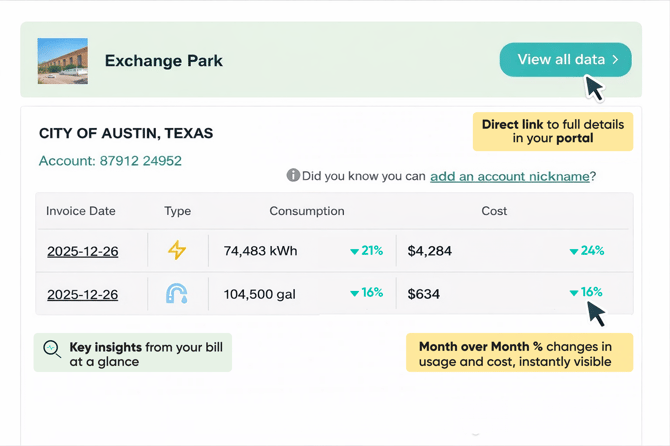
Task: Click the magnifying glass Key insights icon
Action: click(52, 351)
